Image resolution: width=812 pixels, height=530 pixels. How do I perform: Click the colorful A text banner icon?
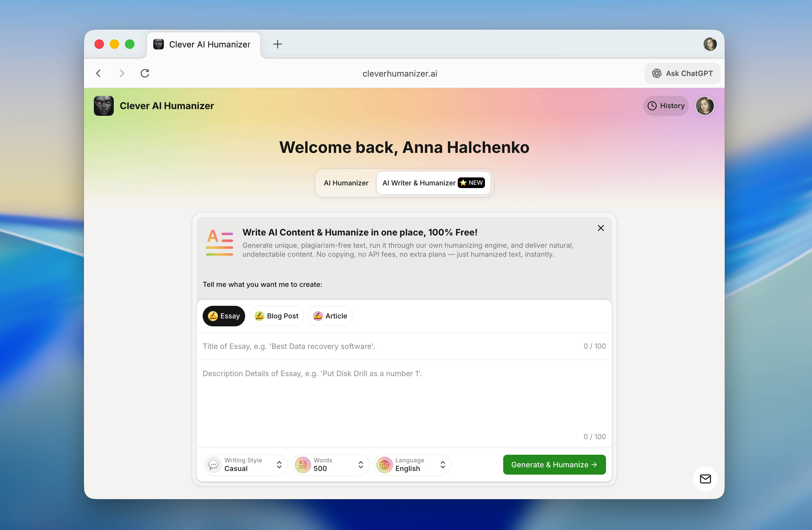pos(219,243)
